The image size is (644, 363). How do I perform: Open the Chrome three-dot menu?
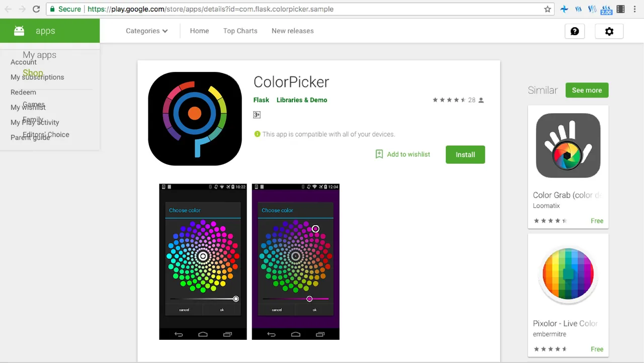[x=635, y=9]
